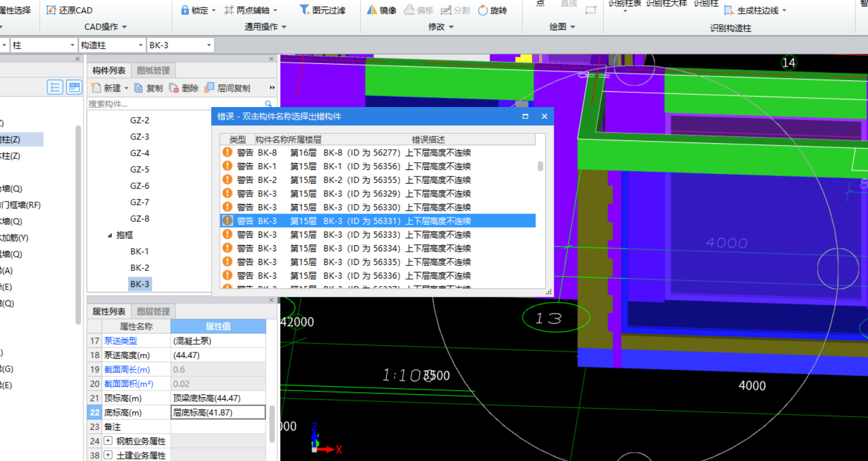The height and width of the screenshot is (461, 868).
Task: Open the 图元过滤 element filter
Action: coord(322,10)
